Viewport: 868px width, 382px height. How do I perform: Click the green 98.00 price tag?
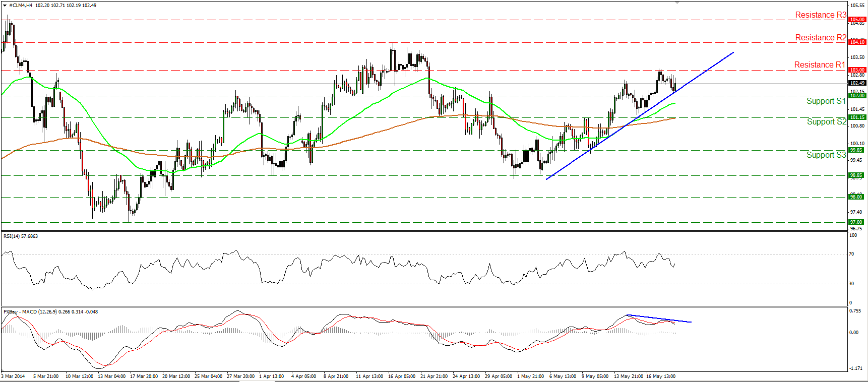[856, 197]
